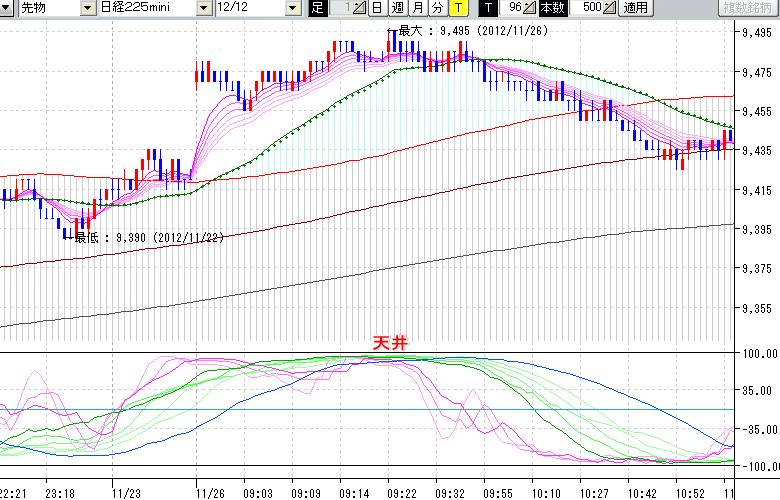Click the red 天井 label on oscillator

pos(389,342)
